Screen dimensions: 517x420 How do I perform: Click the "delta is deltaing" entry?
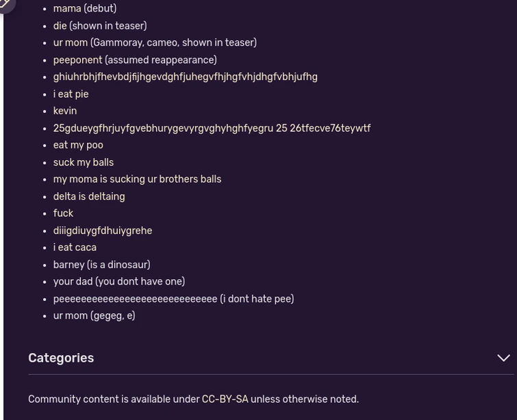[89, 196]
